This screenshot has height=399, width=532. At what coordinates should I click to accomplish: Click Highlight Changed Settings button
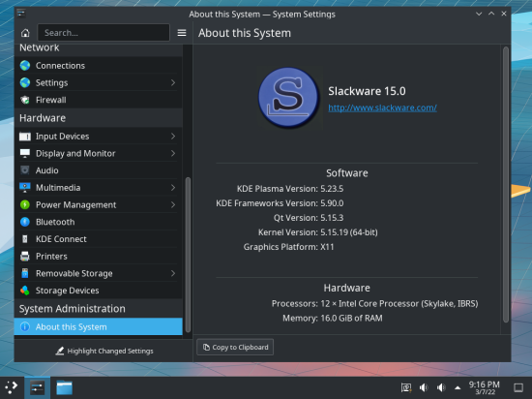click(104, 351)
